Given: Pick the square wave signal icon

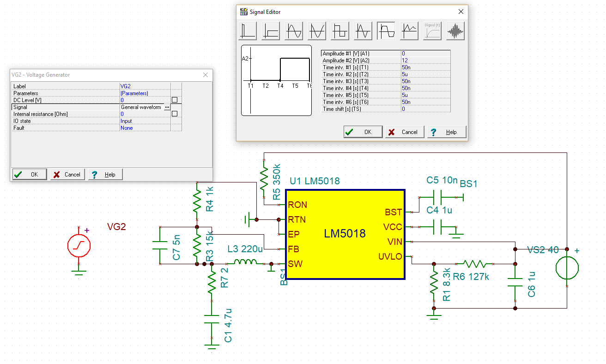Looking at the screenshot, I should click(340, 31).
